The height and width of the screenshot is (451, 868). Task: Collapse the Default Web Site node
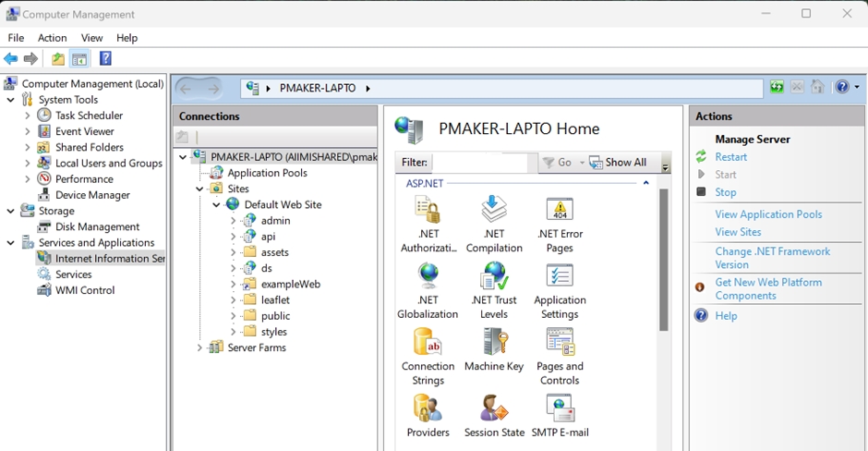point(216,205)
